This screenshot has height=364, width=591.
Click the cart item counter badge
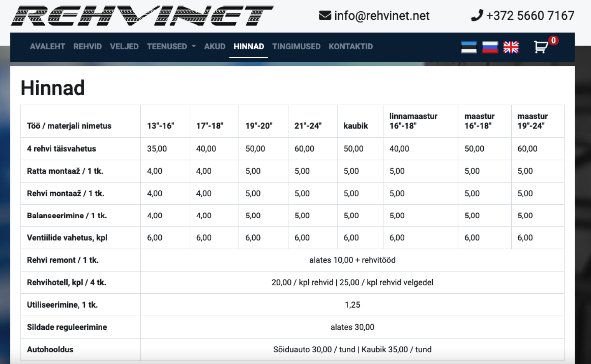(x=553, y=40)
